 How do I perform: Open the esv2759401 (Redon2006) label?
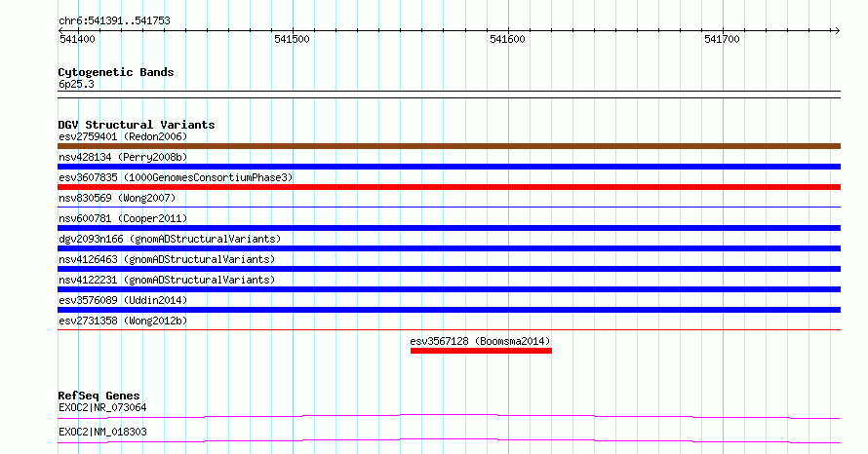(x=123, y=136)
